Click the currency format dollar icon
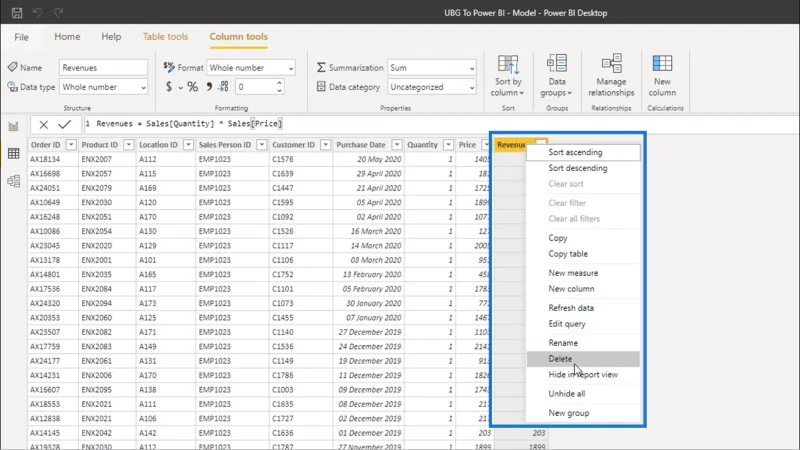Screen dimensions: 800x450 pos(169,87)
